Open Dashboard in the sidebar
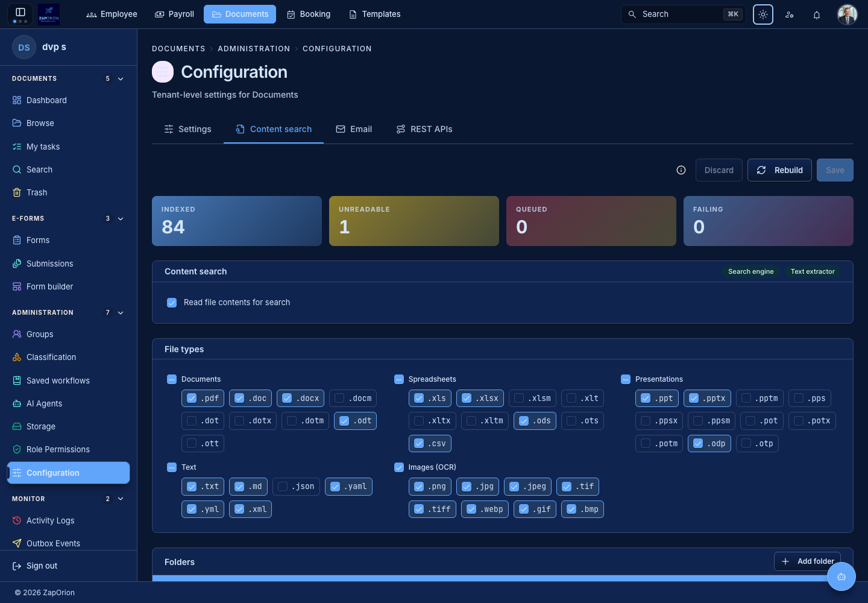This screenshot has width=868, height=603. tap(68, 100)
